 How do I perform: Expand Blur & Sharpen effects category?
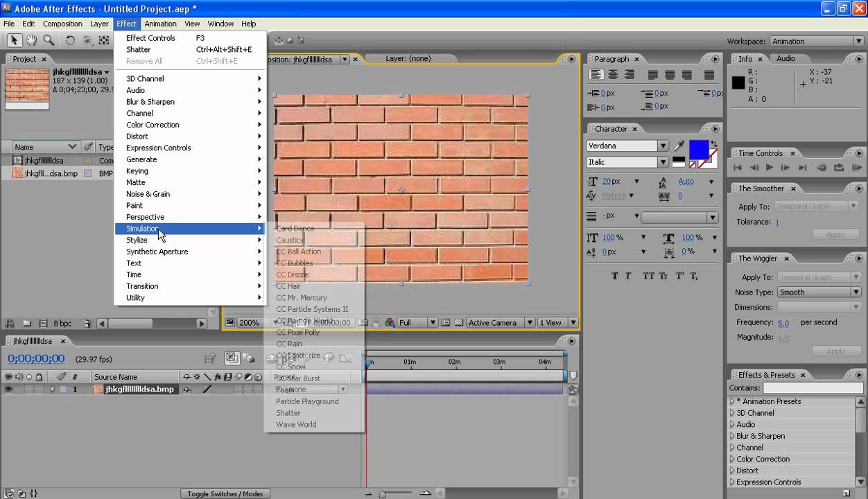(x=731, y=436)
